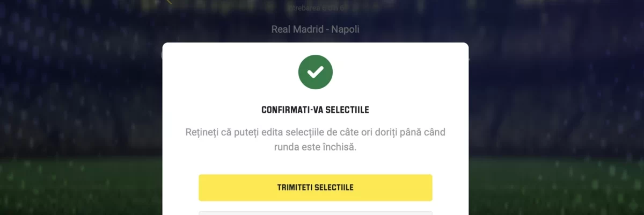Submit with the TRIMITETI SELECTIILE button
644x215 pixels.
coord(316,188)
